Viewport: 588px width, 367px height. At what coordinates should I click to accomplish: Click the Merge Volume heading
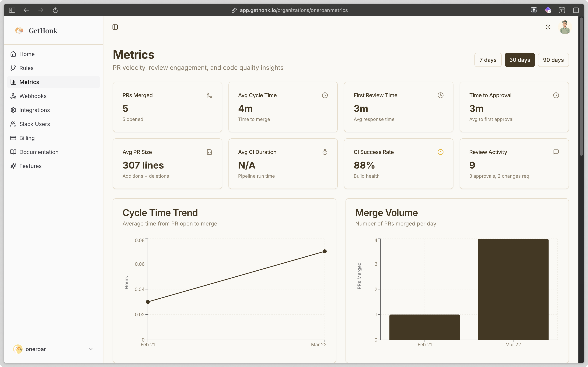coord(386,213)
